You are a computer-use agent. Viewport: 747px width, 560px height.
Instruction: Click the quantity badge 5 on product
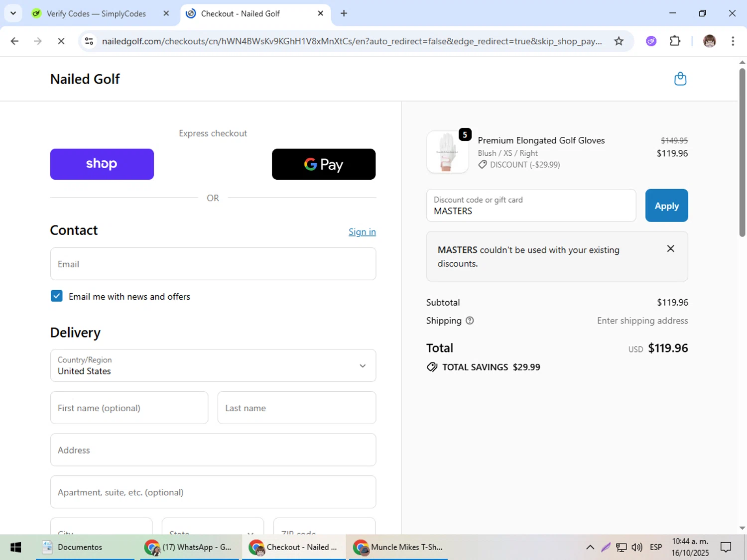pos(465,134)
